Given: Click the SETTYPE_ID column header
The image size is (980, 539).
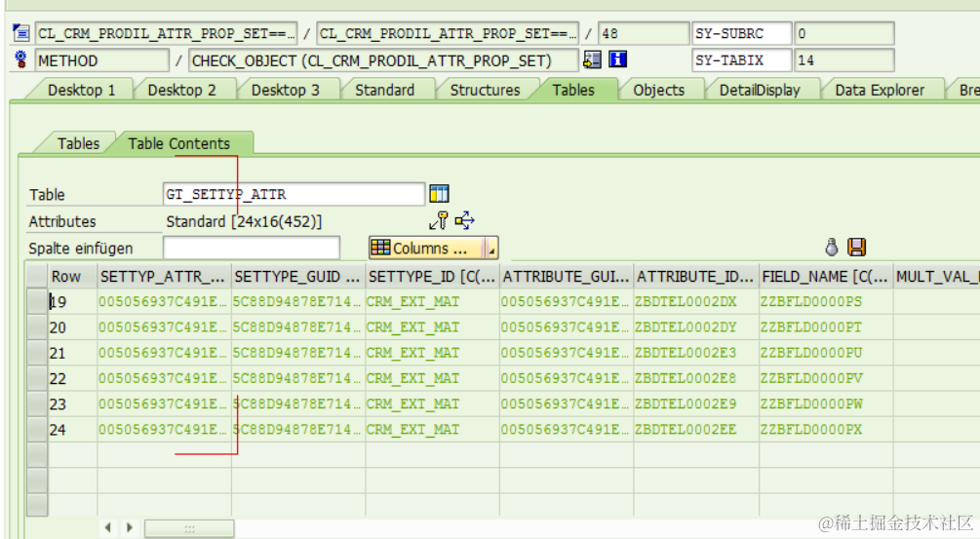Looking at the screenshot, I should click(x=433, y=276).
